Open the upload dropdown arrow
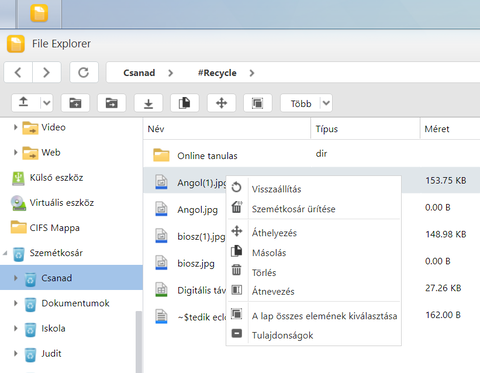 coord(47,103)
